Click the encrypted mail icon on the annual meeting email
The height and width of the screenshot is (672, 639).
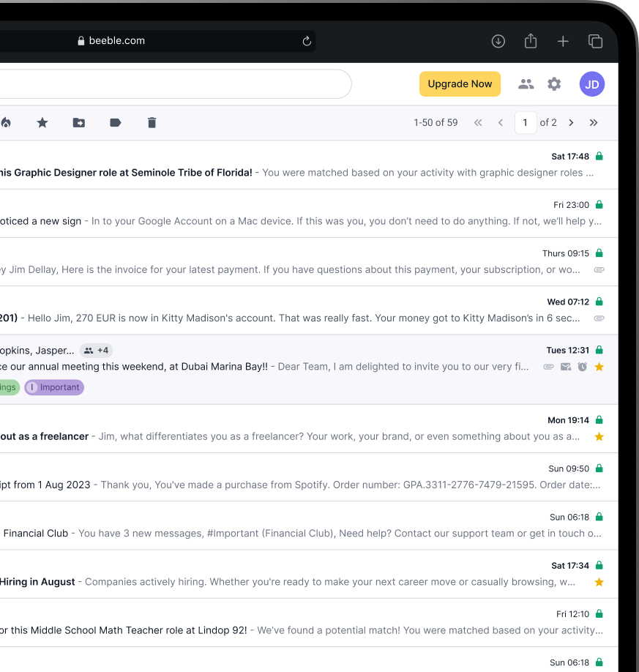pyautogui.click(x=566, y=366)
